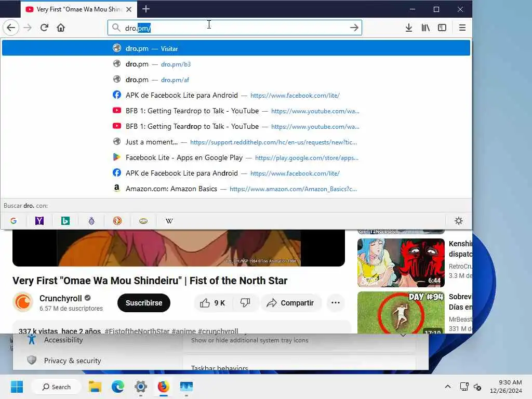Open the Library bookmarks icon
The image size is (532, 399).
[x=425, y=28]
